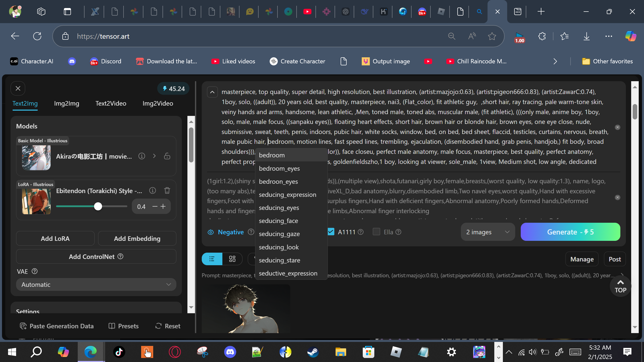Uncheck the A1111 checkbox
The image size is (644, 362).
point(331,232)
